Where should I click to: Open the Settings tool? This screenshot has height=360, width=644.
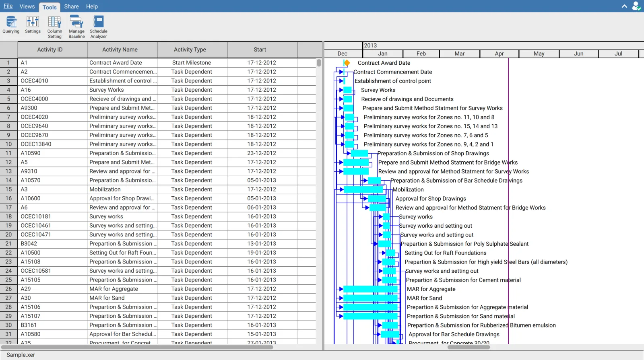coord(33,25)
